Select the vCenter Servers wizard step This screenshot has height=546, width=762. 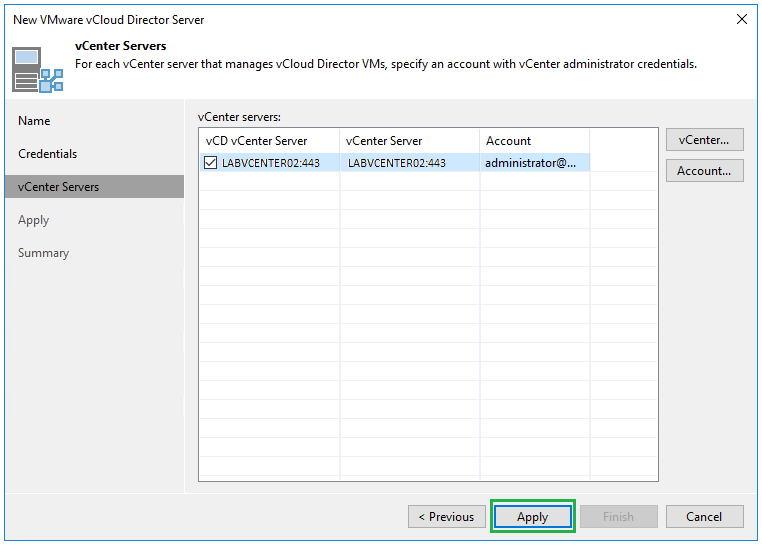pos(58,187)
